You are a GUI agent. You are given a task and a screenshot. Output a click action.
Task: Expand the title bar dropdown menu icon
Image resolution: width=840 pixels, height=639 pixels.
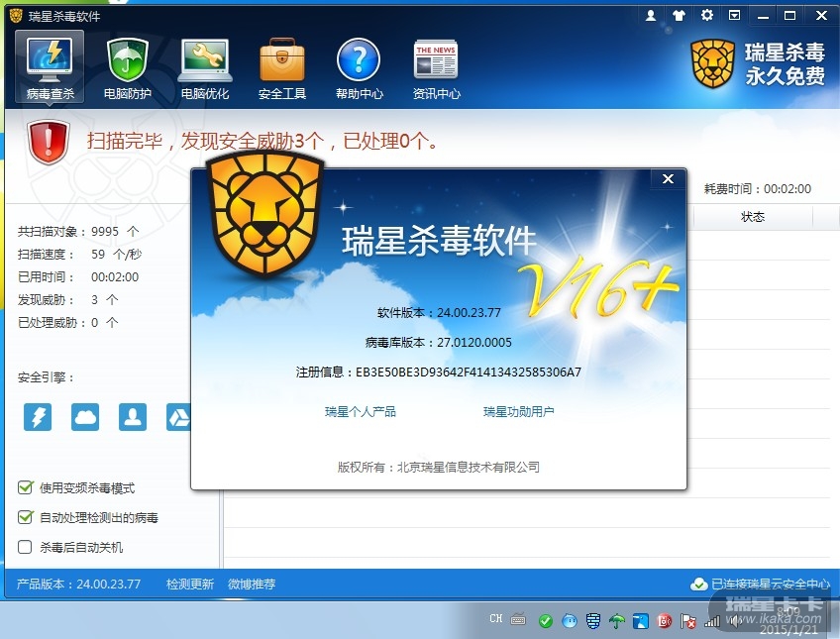[734, 15]
